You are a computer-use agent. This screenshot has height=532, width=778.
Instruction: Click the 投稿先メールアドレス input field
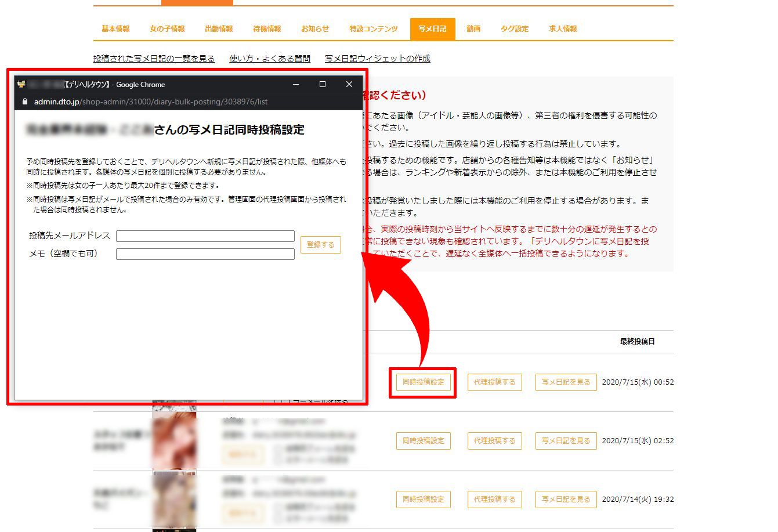(x=205, y=236)
